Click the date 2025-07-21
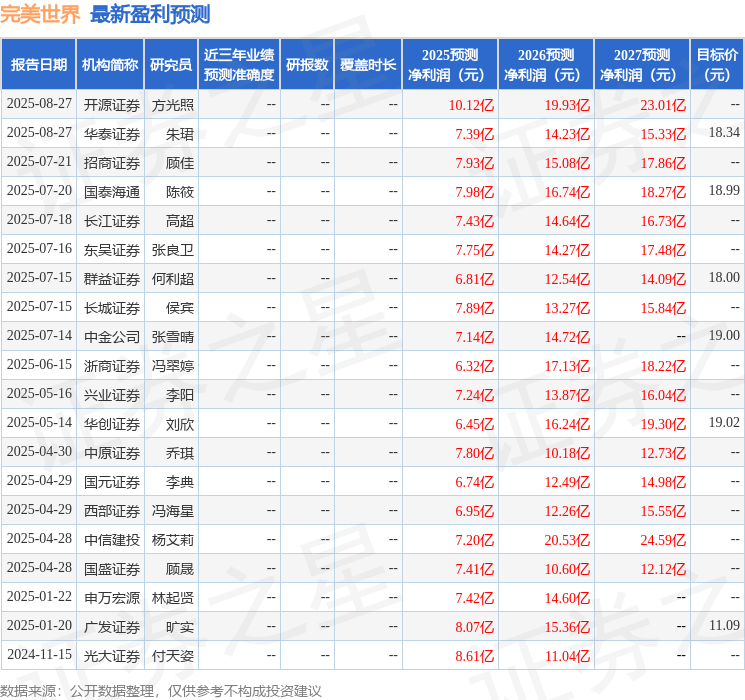Viewport: 745px width, 700px height. (39, 162)
